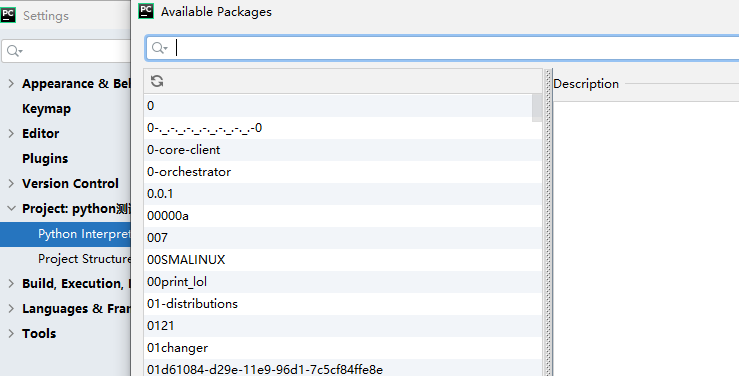The image size is (739, 376).
Task: Expand the Appearance & Behavior section
Action: [11, 83]
